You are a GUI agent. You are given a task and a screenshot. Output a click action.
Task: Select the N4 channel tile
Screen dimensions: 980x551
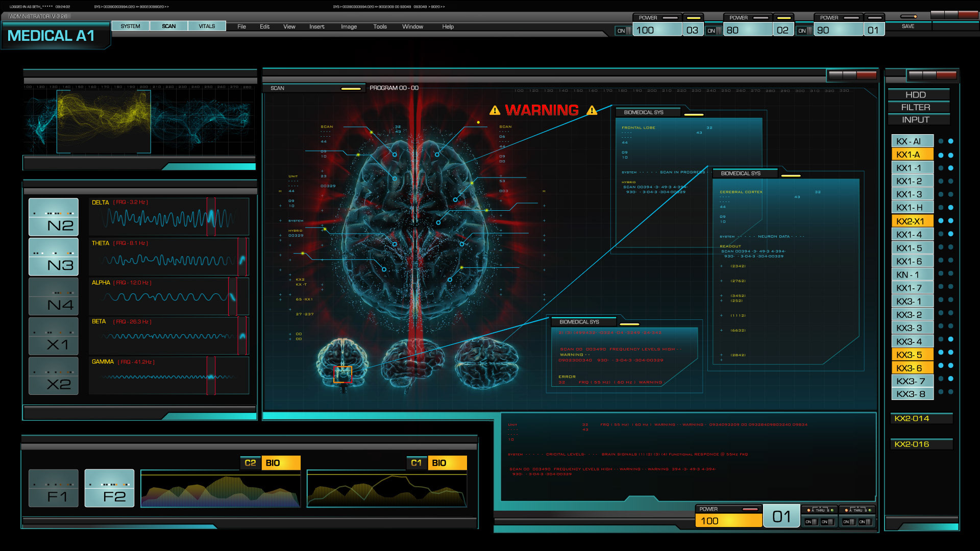click(x=54, y=297)
